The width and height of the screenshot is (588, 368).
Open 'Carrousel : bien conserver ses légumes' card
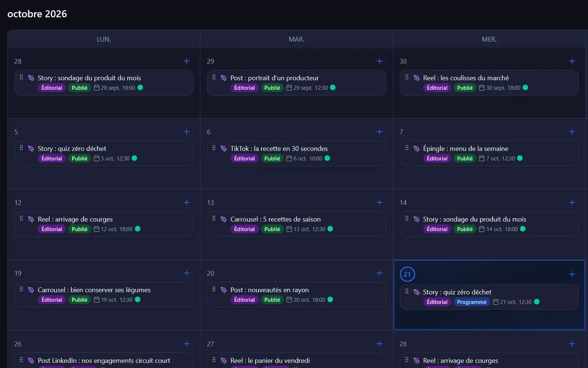104,295
